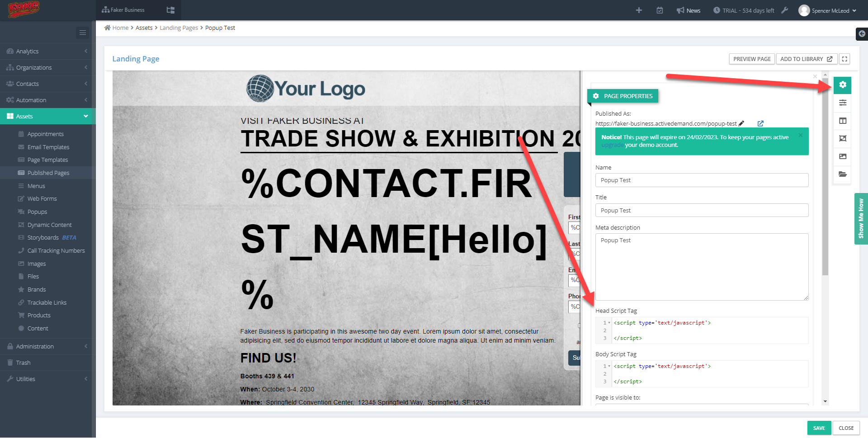The image size is (868, 438).
Task: Click the PREVIEW PAGE button
Action: point(752,59)
